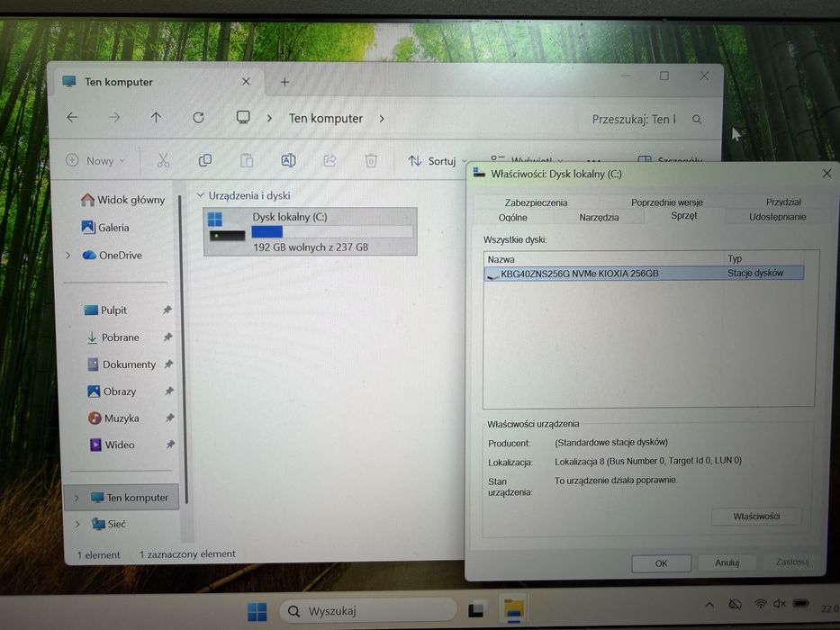Switch to the Narzędzia tab
This screenshot has height=630, width=840.
click(x=599, y=218)
